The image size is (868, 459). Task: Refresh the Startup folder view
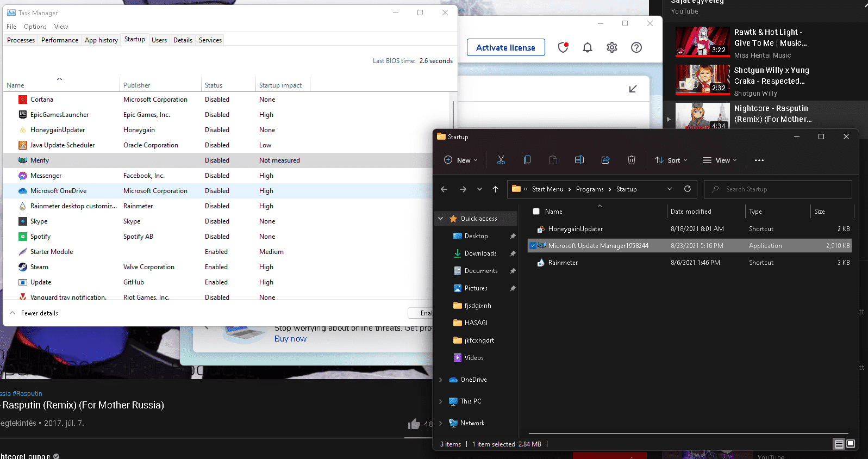click(x=687, y=189)
